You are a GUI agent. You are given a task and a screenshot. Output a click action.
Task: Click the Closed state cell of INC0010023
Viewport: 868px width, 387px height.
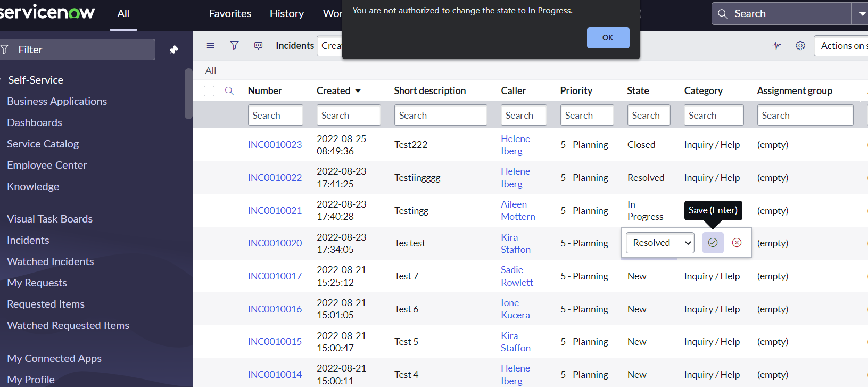[x=641, y=145]
